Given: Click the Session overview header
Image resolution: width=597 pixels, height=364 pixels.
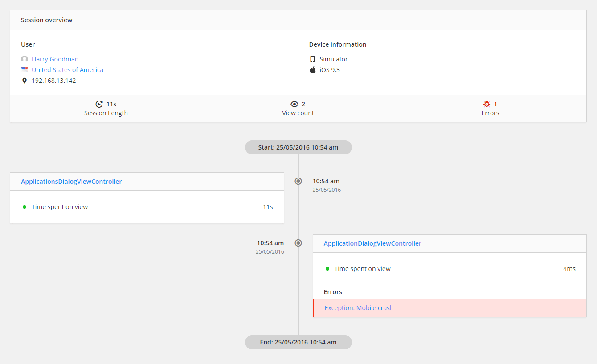Looking at the screenshot, I should 46,20.
